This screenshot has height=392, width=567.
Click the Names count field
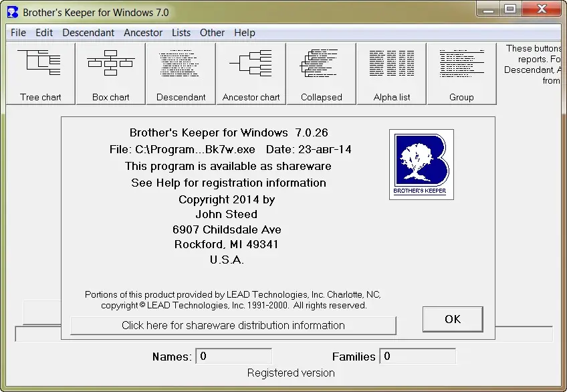coord(233,356)
